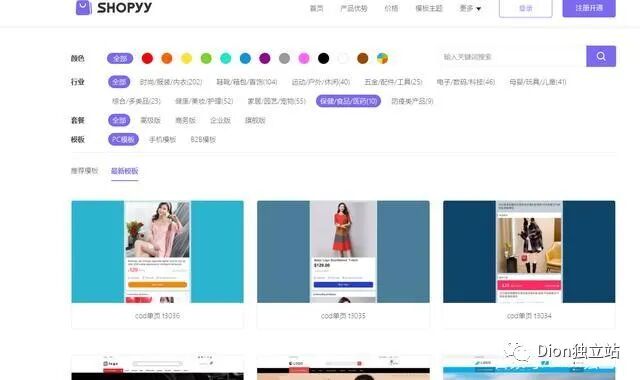Open 产品优势 nav item
Viewport: 640px width, 380px height.
coord(354,8)
